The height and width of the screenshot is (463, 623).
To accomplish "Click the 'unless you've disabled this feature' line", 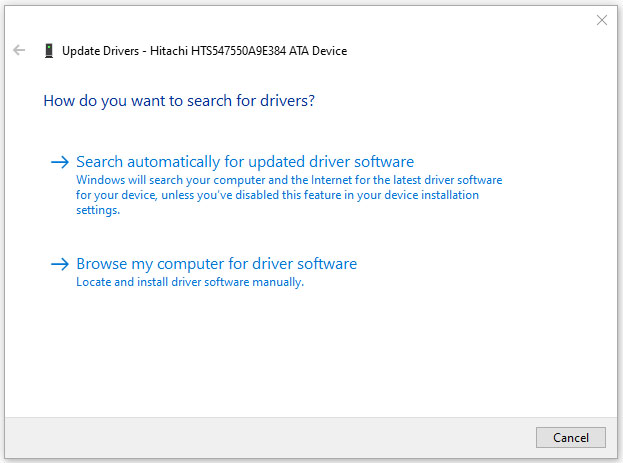I will click(x=277, y=195).
